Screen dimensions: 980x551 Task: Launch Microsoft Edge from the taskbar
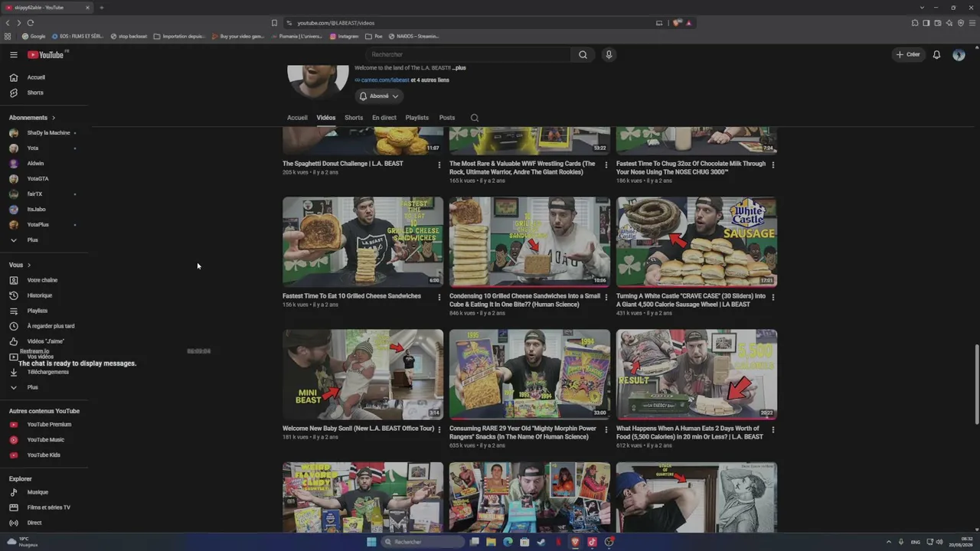point(508,542)
